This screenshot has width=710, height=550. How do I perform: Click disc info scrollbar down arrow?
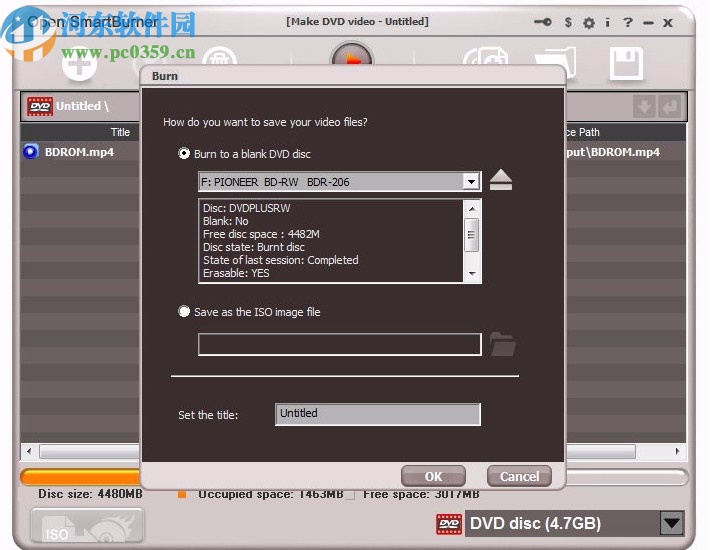click(472, 273)
